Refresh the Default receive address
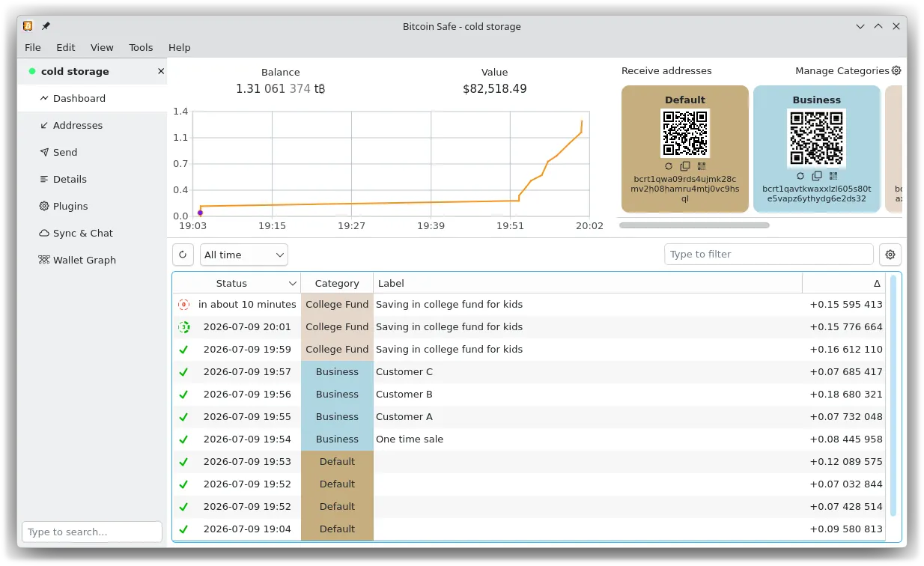This screenshot has height=566, width=924. (669, 166)
